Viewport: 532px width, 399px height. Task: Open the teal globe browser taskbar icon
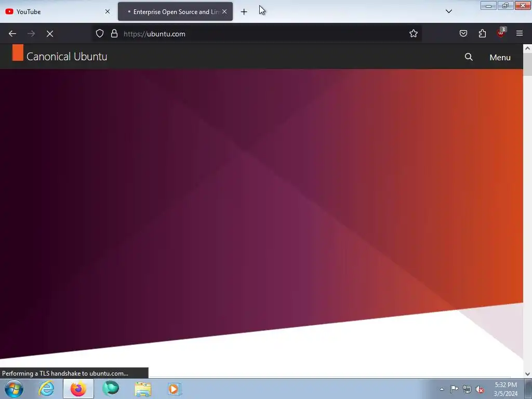click(111, 389)
